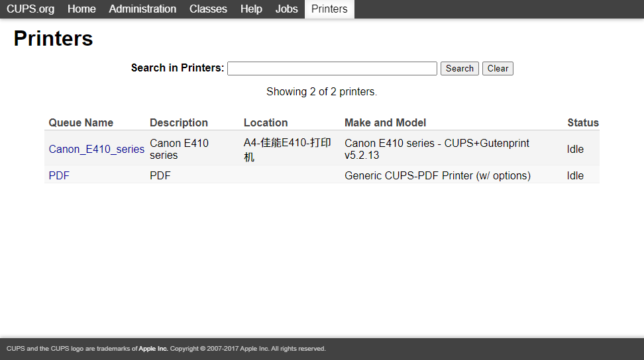Select the Generic CUPS-PDF Printer model text

(x=437, y=175)
